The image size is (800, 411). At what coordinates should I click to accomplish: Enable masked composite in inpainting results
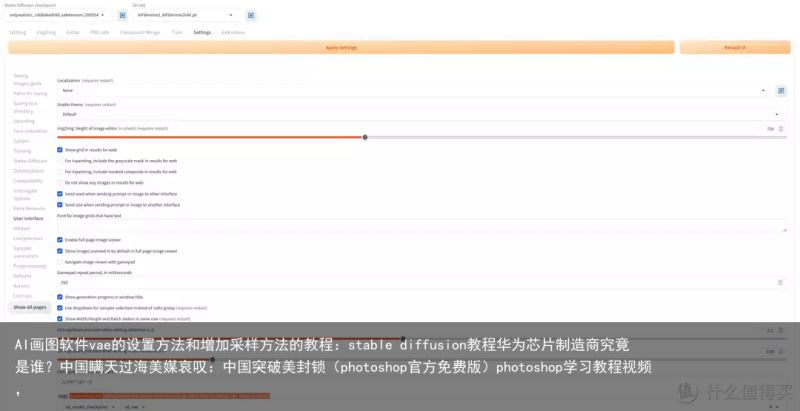pyautogui.click(x=60, y=172)
